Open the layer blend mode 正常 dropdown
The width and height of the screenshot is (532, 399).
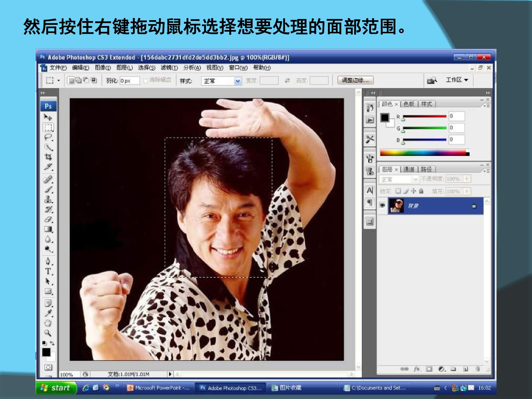coord(399,179)
